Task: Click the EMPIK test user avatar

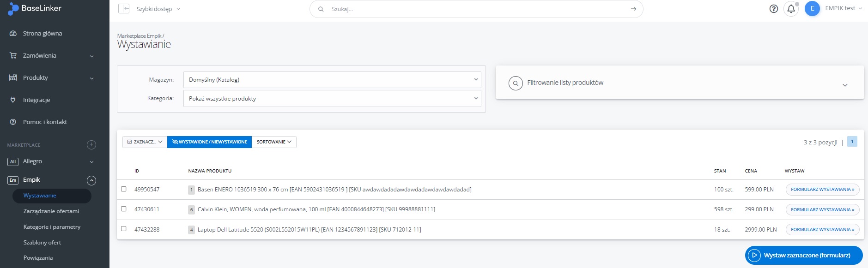Action: pos(812,9)
